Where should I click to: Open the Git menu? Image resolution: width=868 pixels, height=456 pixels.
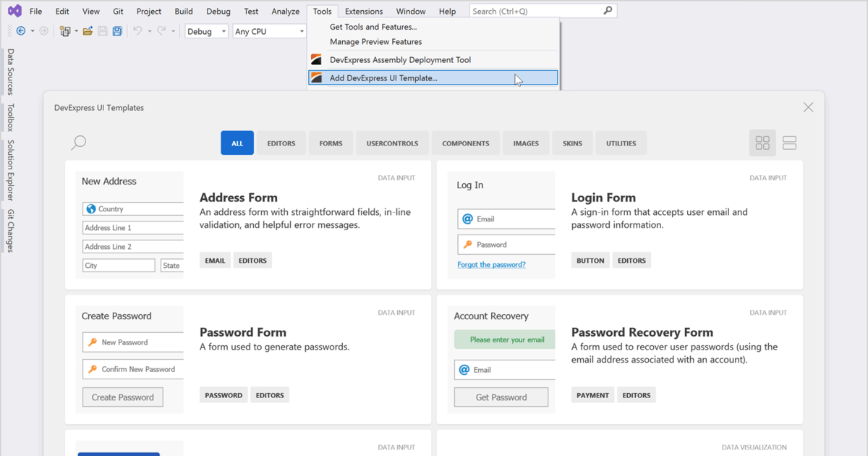118,11
